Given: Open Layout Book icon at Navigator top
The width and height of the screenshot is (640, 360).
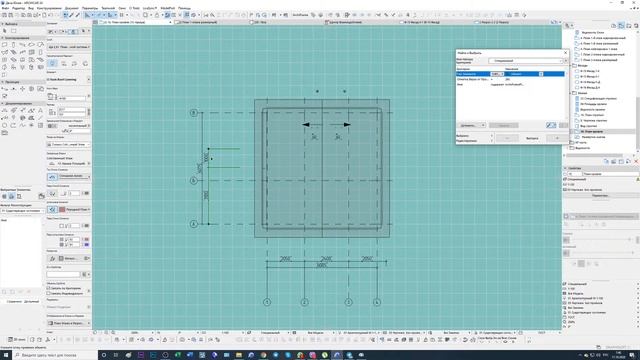Looking at the screenshot, I should 629,26.
